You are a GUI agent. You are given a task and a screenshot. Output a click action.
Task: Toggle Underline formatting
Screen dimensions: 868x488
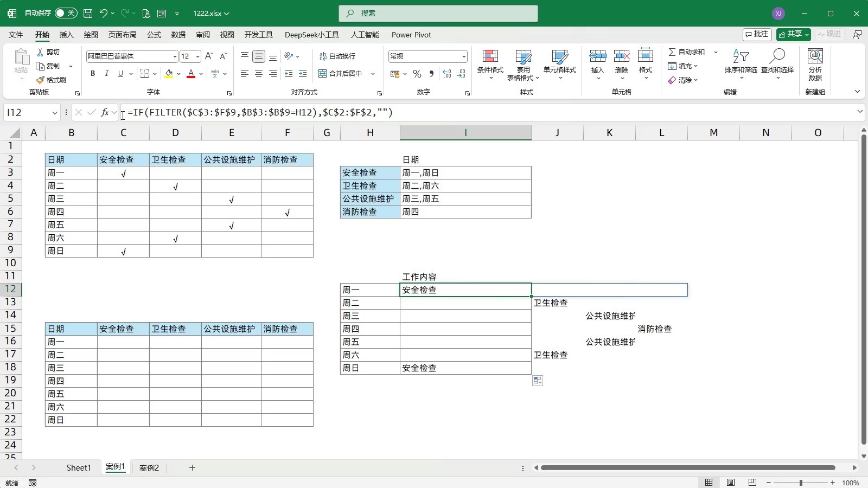pos(120,74)
